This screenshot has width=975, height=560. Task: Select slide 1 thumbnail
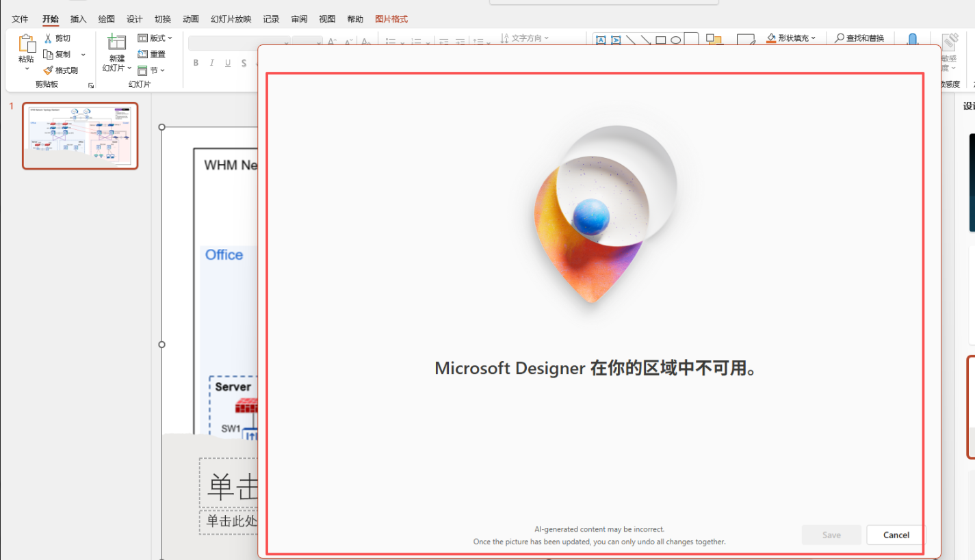point(80,135)
